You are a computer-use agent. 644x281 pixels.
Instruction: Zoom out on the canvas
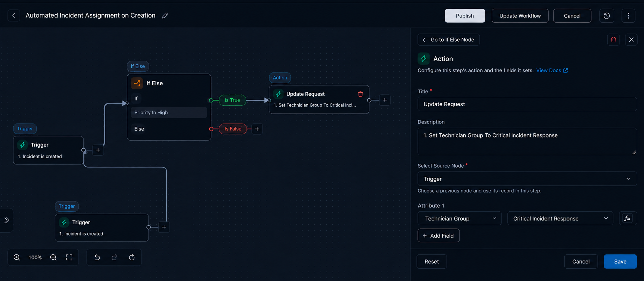pyautogui.click(x=53, y=258)
